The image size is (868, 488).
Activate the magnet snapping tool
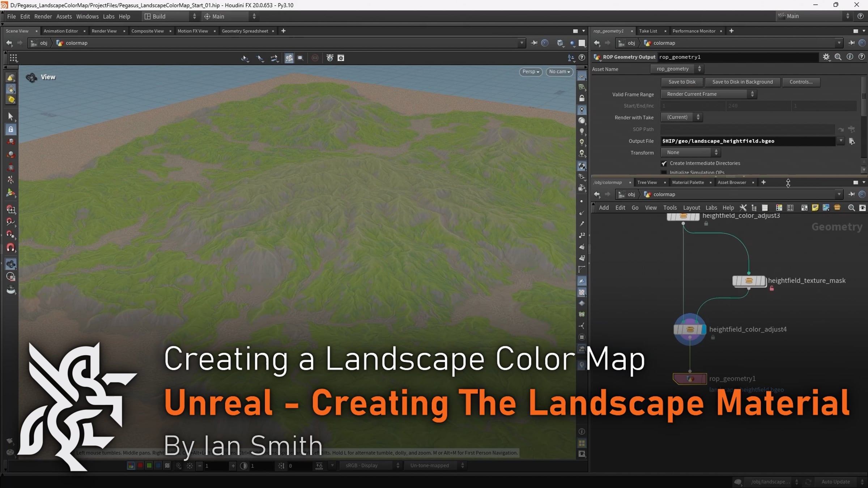pyautogui.click(x=11, y=248)
